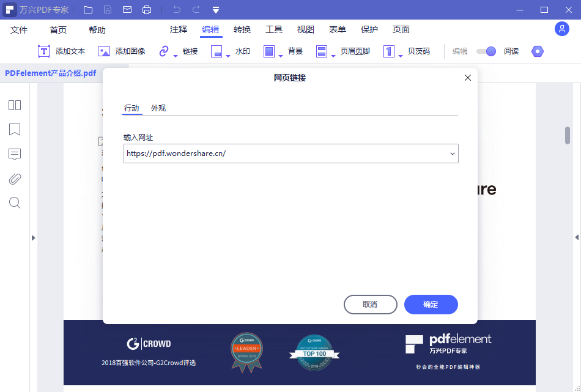Viewport: 581px width, 392px height.
Task: Open the comments panel in the sidebar
Action: pos(14,154)
